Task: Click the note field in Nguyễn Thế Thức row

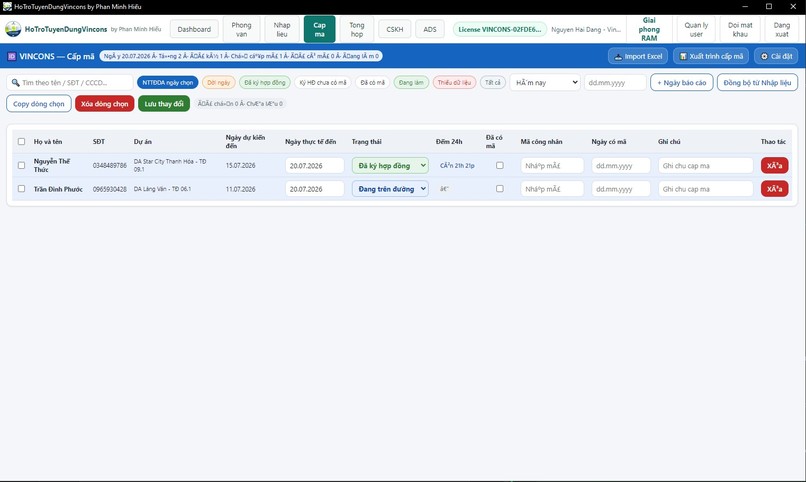Action: pos(706,165)
